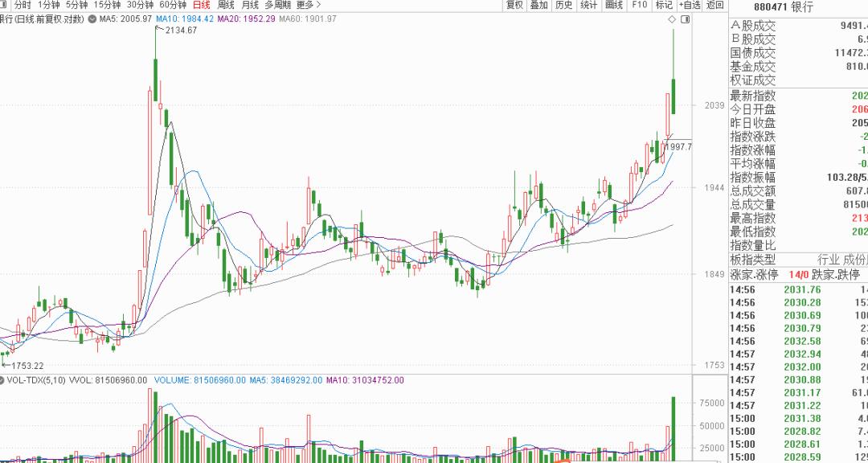Click the 板指类型 row
Screen dimensions: 868x463
798,260
